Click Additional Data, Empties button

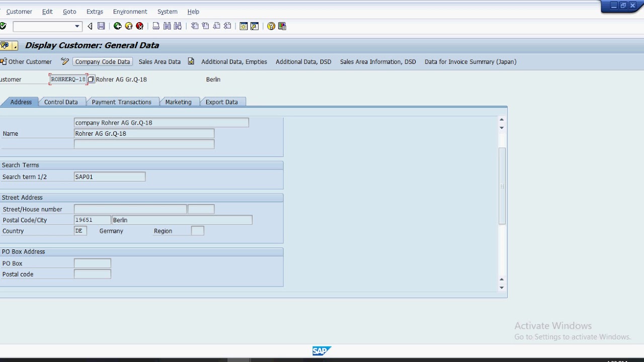(x=234, y=62)
